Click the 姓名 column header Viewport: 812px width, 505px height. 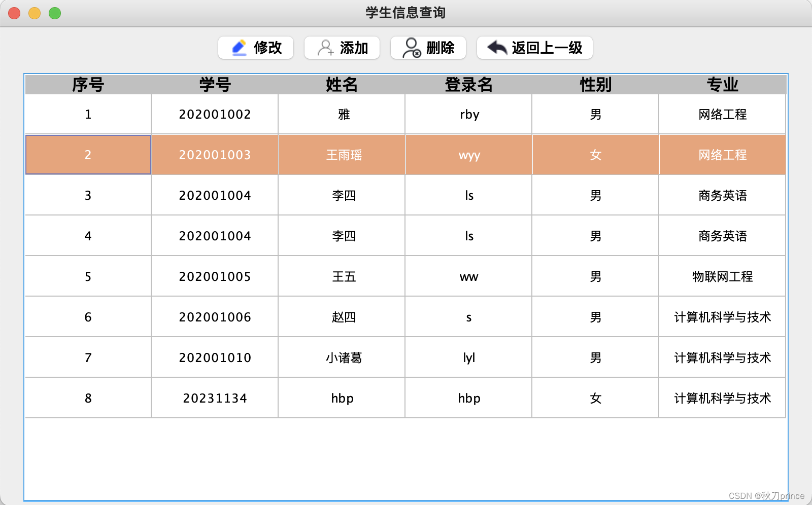click(342, 85)
